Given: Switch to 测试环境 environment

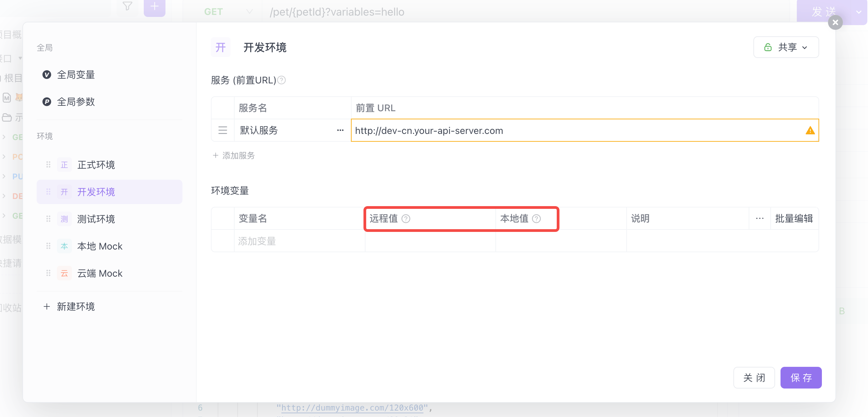Looking at the screenshot, I should (x=96, y=219).
